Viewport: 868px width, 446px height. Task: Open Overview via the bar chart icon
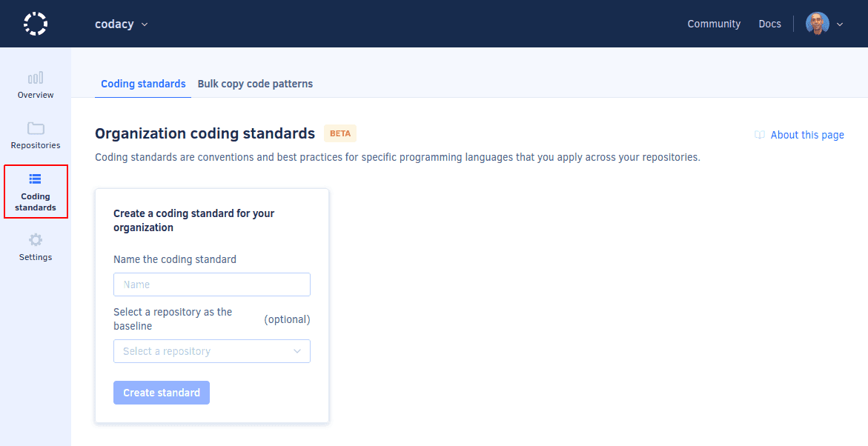point(35,77)
